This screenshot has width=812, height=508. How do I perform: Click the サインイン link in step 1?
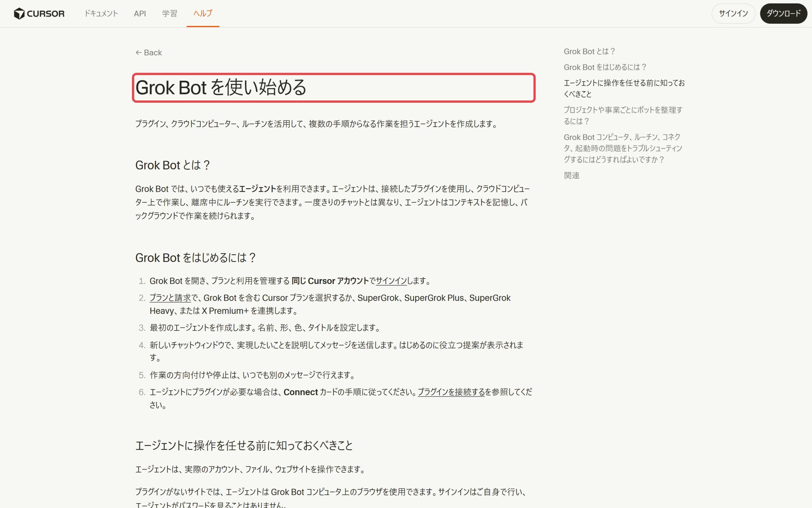(391, 281)
